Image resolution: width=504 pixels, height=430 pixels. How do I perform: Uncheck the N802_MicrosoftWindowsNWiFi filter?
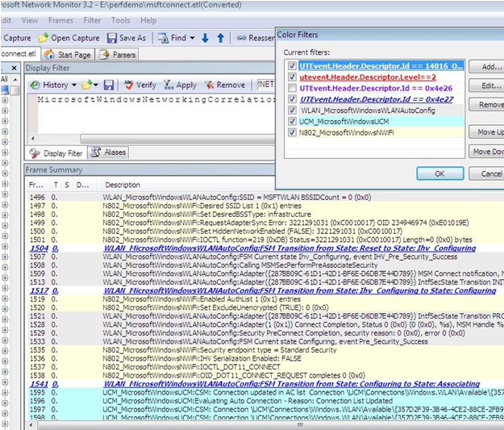(x=292, y=132)
